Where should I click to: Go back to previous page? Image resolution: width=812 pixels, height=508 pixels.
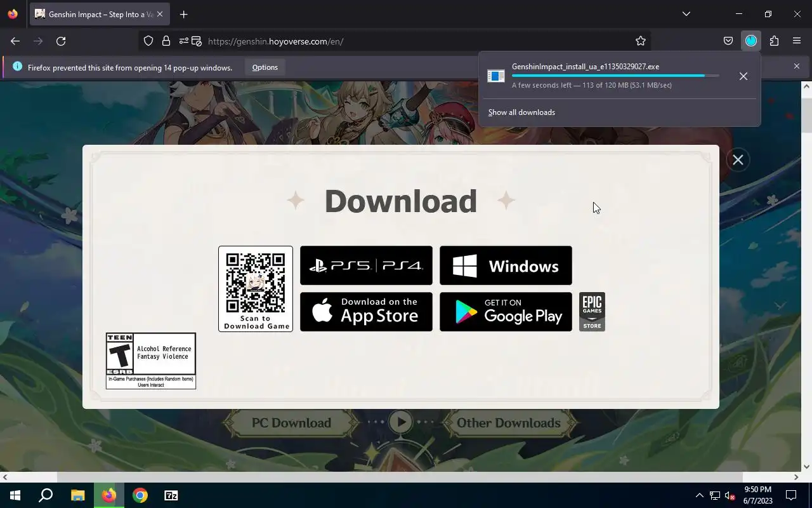point(15,41)
